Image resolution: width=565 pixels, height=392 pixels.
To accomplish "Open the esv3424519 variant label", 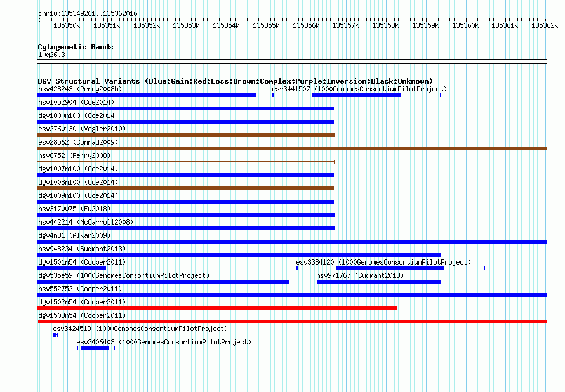I will coord(140,329).
